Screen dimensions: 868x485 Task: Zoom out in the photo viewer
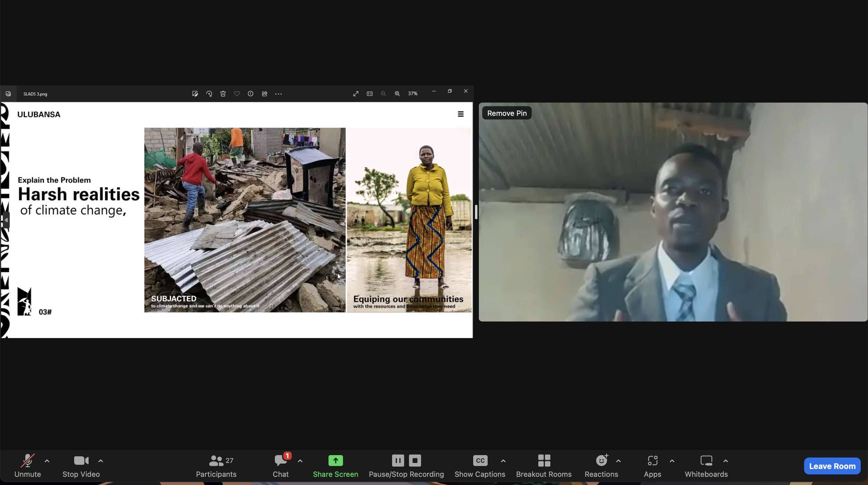click(x=383, y=94)
